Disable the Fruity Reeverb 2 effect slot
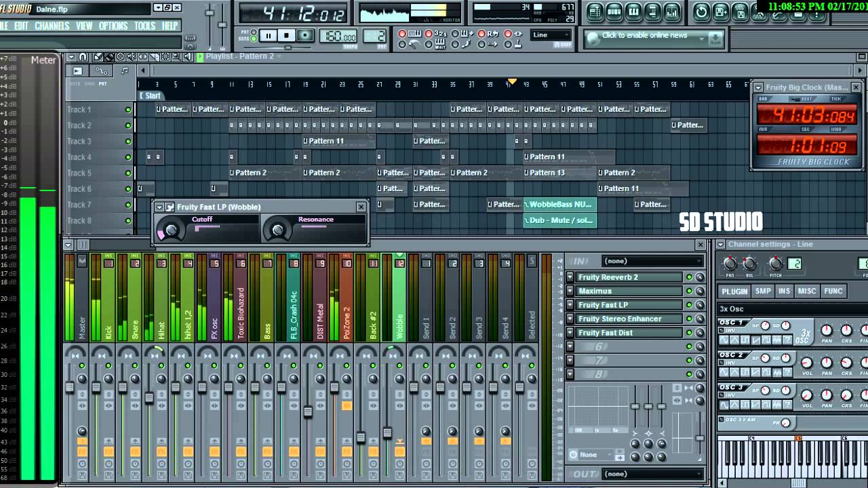 tap(689, 277)
